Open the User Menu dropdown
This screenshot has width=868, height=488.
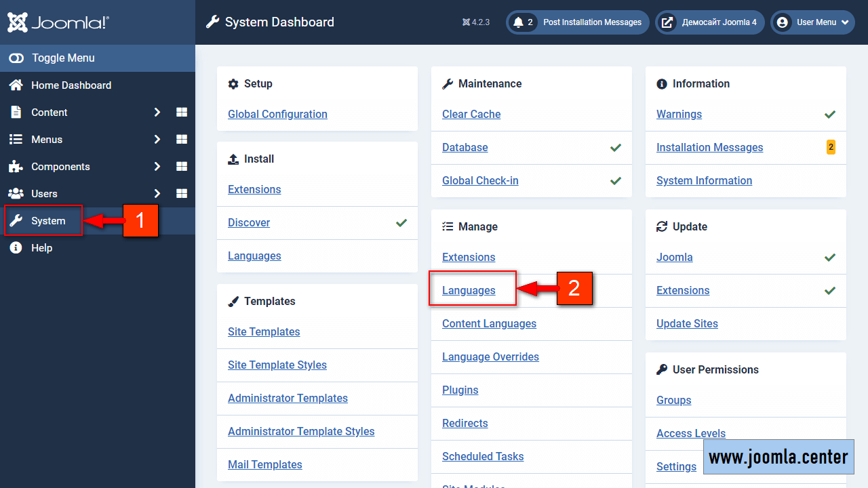(x=812, y=22)
